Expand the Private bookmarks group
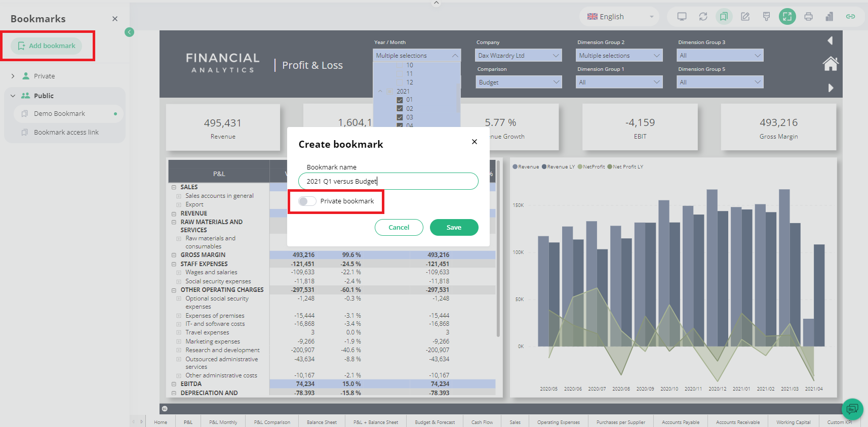The image size is (868, 427). 13,76
